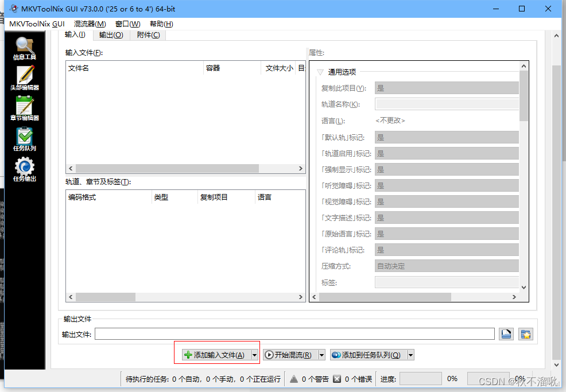This screenshot has height=392, width=566.
Task: Click 开始混流 start multiplexing button
Action: (x=290, y=355)
